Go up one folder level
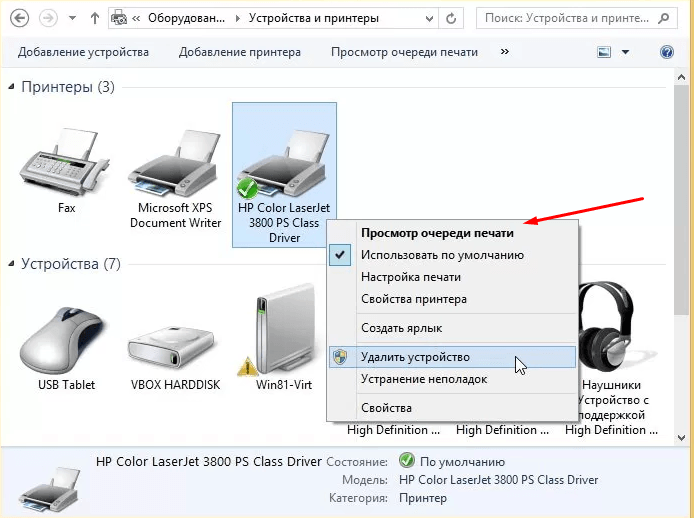Viewport: 694px width, 518px height. pos(94,18)
